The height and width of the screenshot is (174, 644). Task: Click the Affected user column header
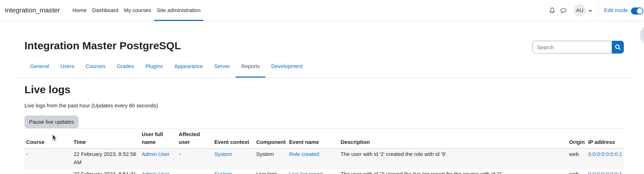tap(189, 138)
